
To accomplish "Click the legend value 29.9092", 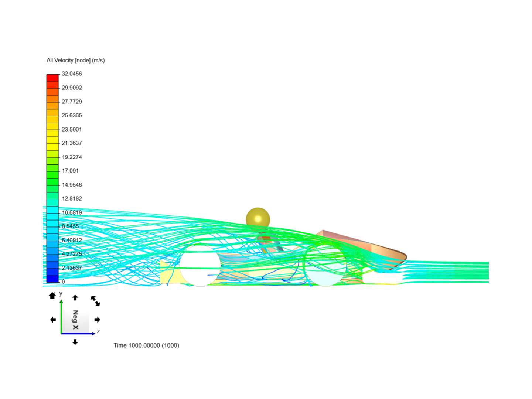I will (72, 88).
